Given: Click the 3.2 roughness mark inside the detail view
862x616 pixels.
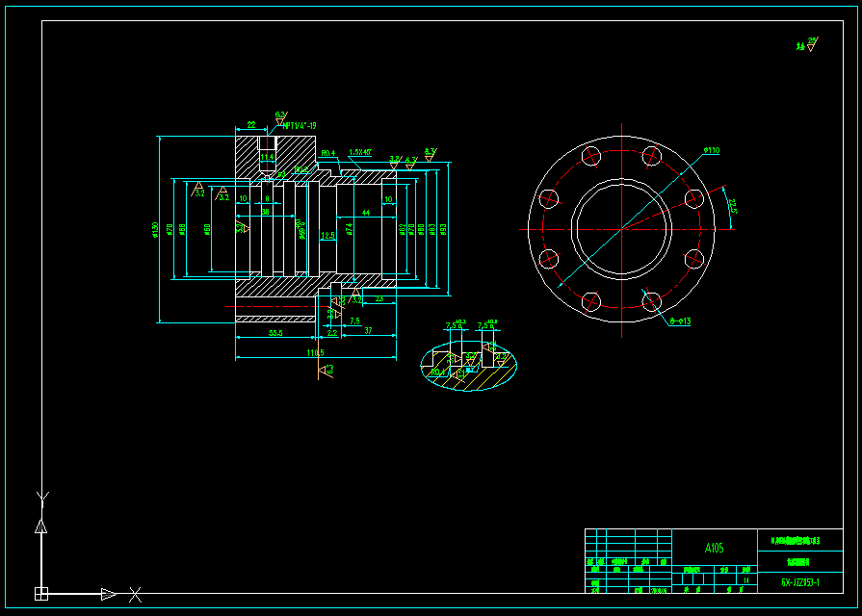Looking at the screenshot, I should tap(470, 358).
